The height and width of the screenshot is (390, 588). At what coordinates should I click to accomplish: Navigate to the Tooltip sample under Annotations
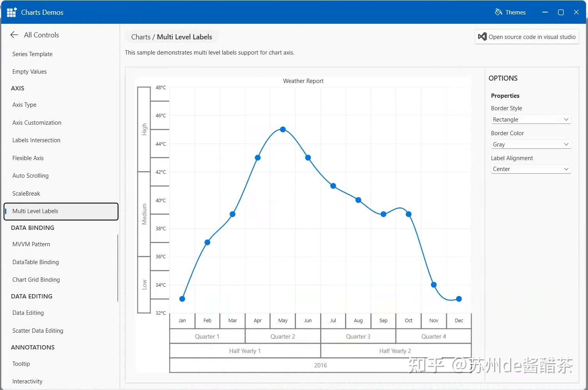tap(21, 364)
